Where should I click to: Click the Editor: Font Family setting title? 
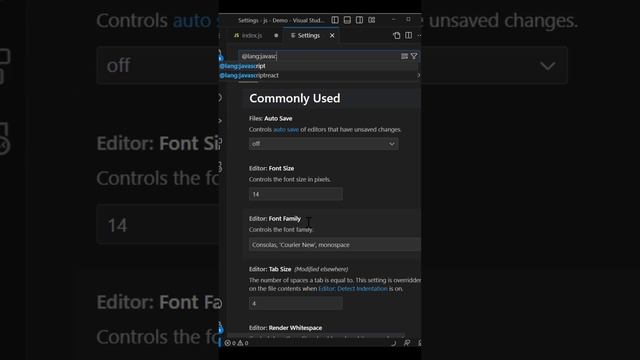275,219
